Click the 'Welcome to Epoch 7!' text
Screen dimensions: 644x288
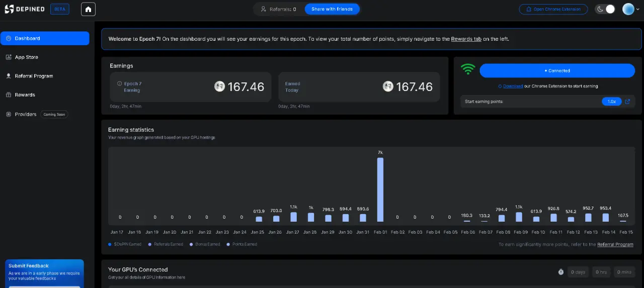point(135,39)
